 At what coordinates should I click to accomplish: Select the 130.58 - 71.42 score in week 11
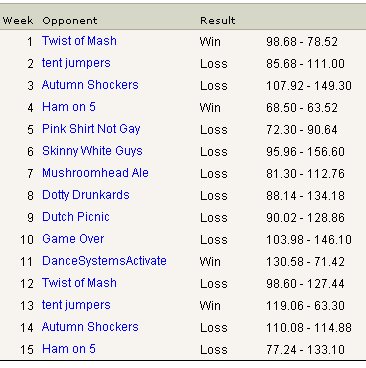click(x=305, y=262)
